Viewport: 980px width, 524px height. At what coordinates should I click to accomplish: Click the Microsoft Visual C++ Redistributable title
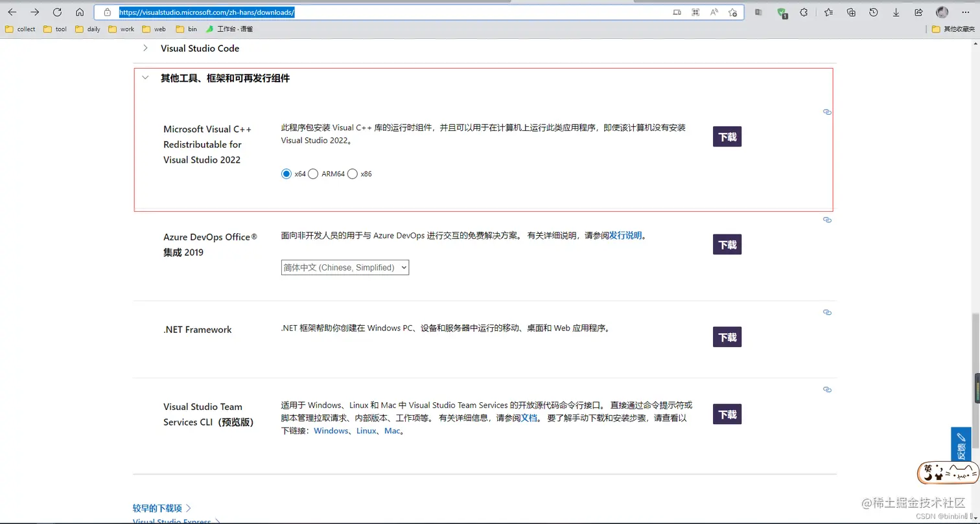pyautogui.click(x=207, y=144)
